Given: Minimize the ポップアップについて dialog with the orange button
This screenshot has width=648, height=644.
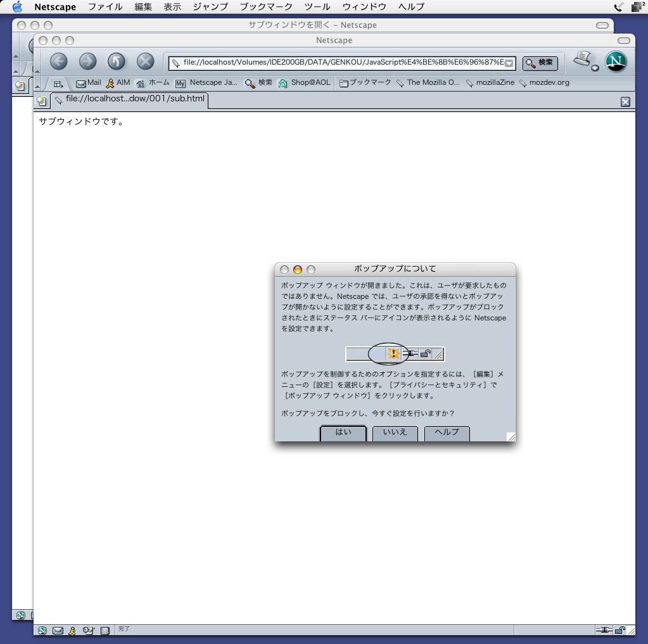Looking at the screenshot, I should 298,270.
